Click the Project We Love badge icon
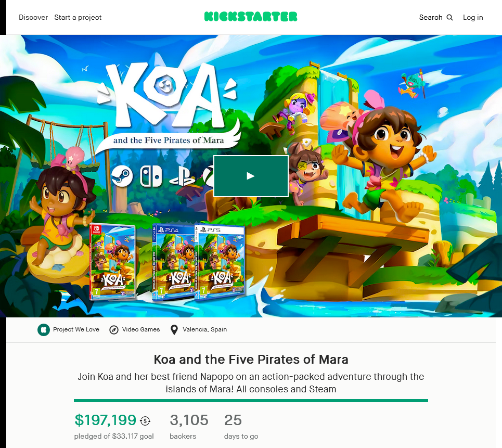The width and height of the screenshot is (502, 448). click(x=44, y=329)
